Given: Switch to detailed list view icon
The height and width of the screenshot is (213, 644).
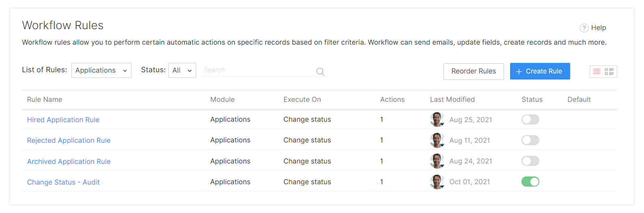Looking at the screenshot, I should pos(609,71).
